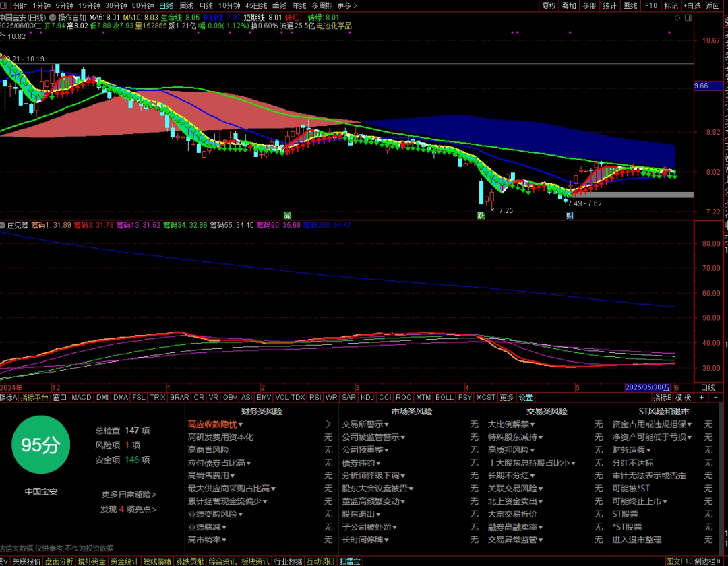Switch to the 周线 period tab

coord(186,5)
